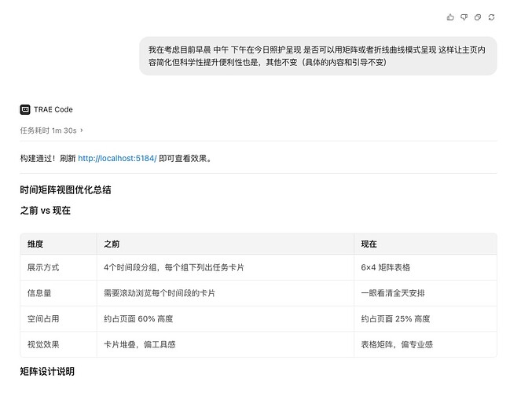This screenshot has height=393, width=532.
Task: Click the 构建通过！刷新 text
Action: 48,159
